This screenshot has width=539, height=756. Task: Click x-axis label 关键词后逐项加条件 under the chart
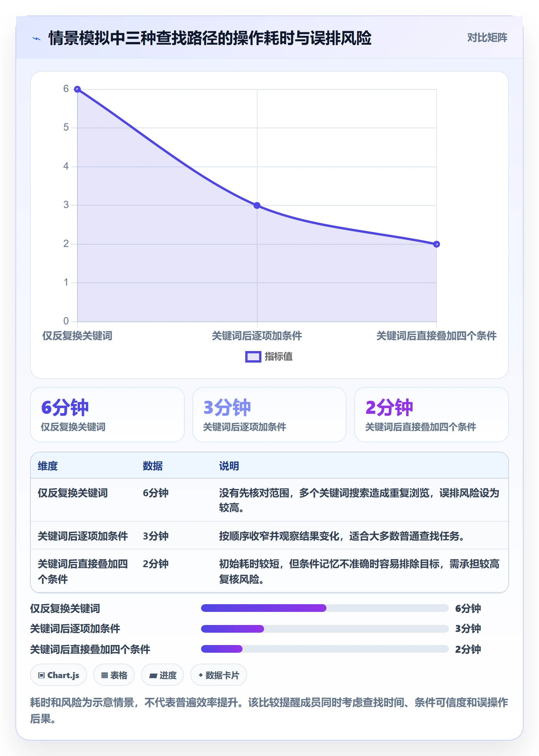pos(257,336)
